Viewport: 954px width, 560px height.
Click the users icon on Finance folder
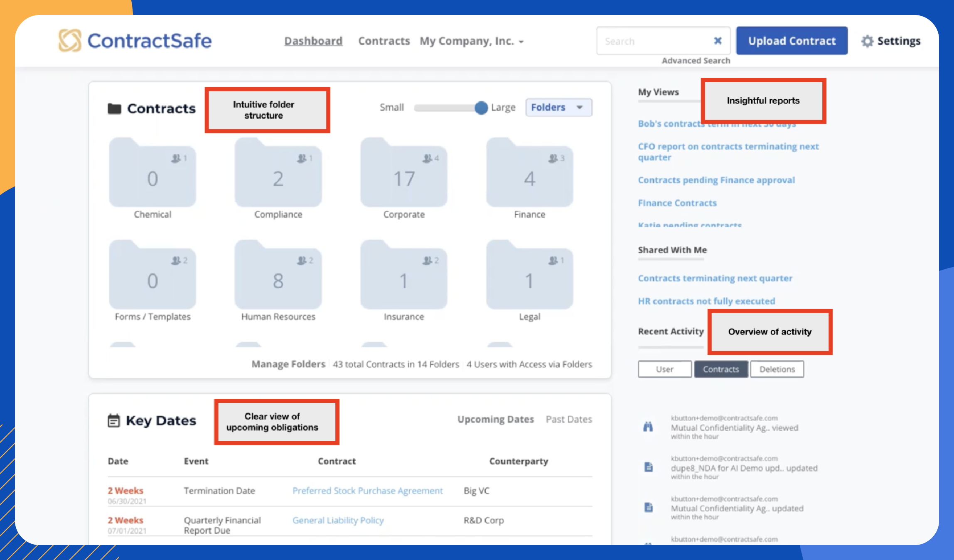tap(553, 158)
